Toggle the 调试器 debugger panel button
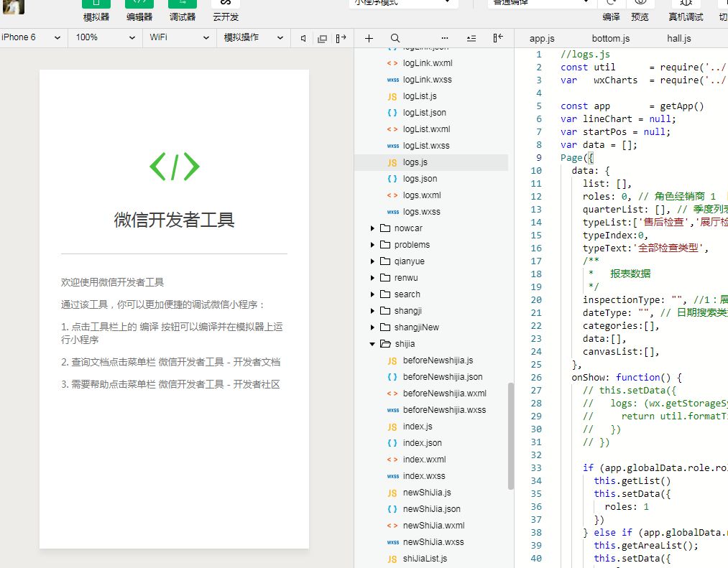 [x=183, y=11]
